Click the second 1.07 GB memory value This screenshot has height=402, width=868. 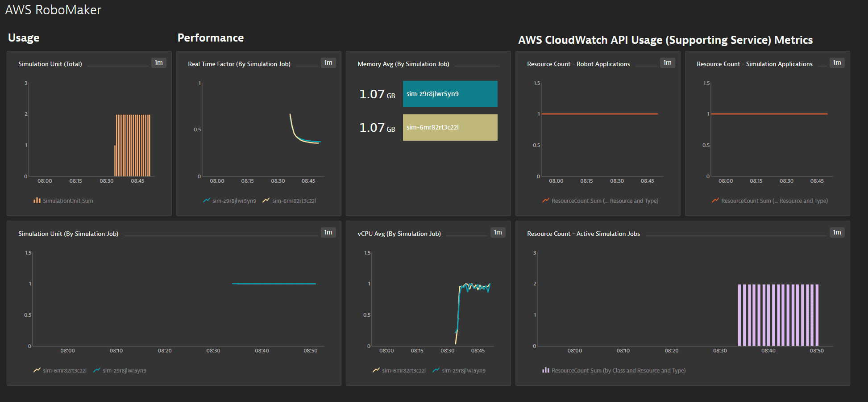[x=377, y=128]
